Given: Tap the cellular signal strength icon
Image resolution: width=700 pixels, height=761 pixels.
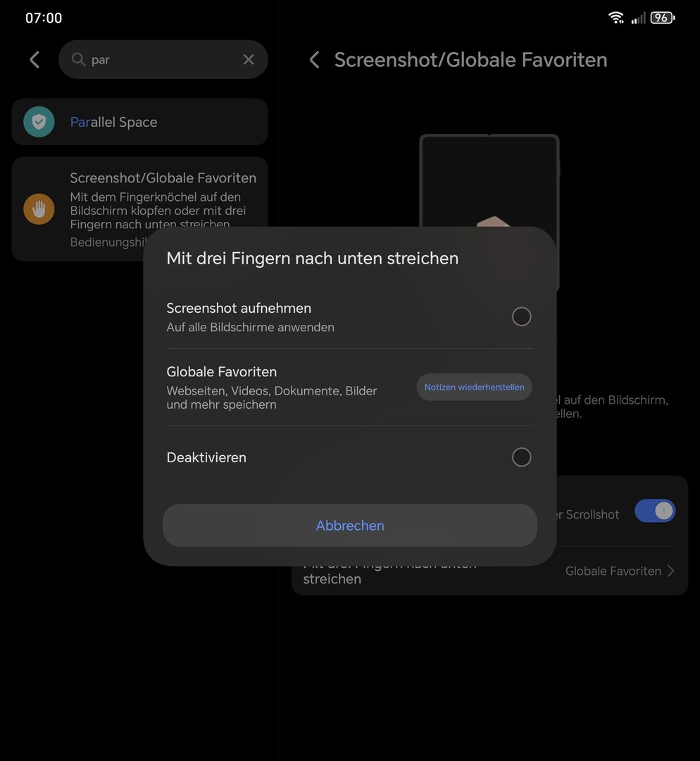Looking at the screenshot, I should [x=638, y=18].
